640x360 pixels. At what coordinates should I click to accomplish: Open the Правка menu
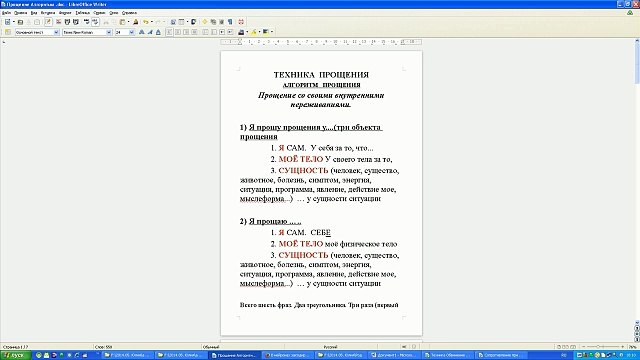point(20,13)
